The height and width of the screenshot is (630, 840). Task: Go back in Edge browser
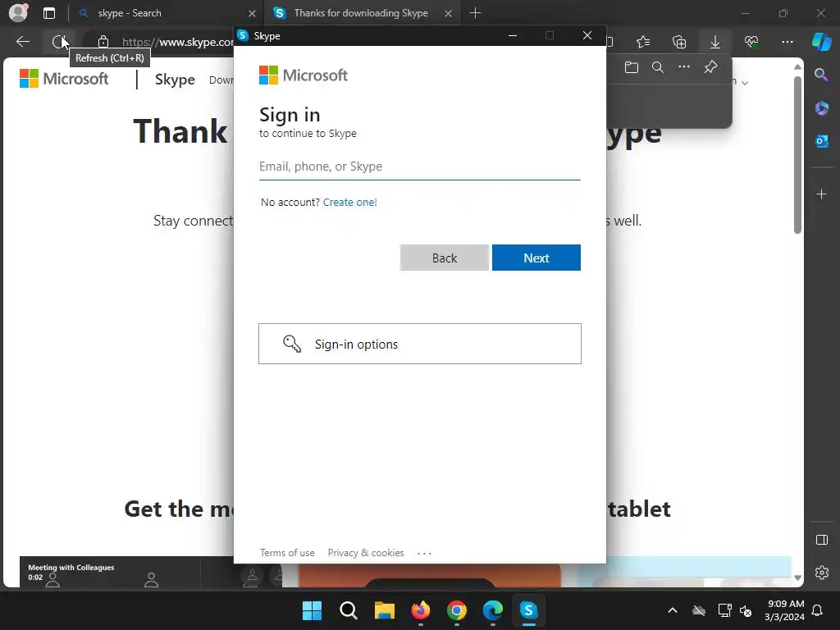[22, 42]
